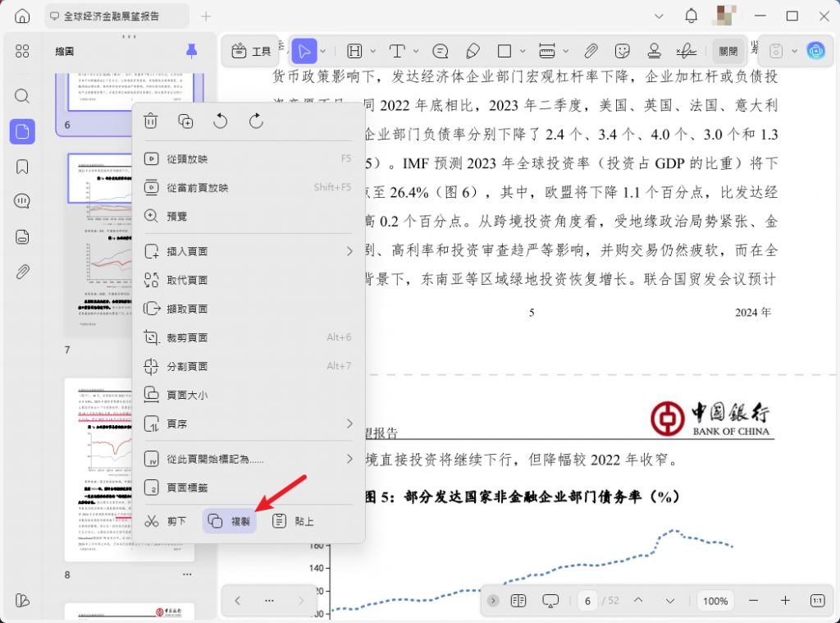Duplicate page icon in context menu

coord(185,121)
